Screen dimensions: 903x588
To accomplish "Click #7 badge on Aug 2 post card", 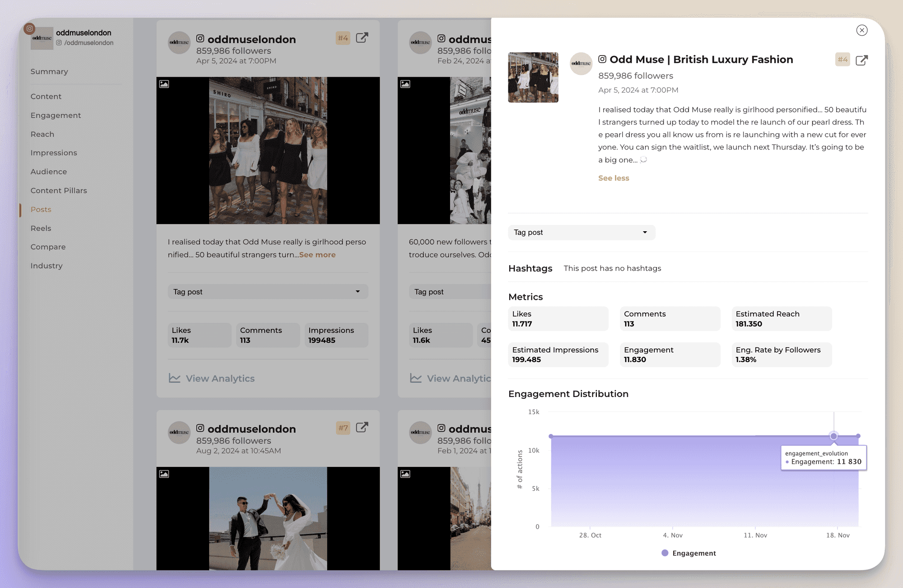I will (x=343, y=428).
